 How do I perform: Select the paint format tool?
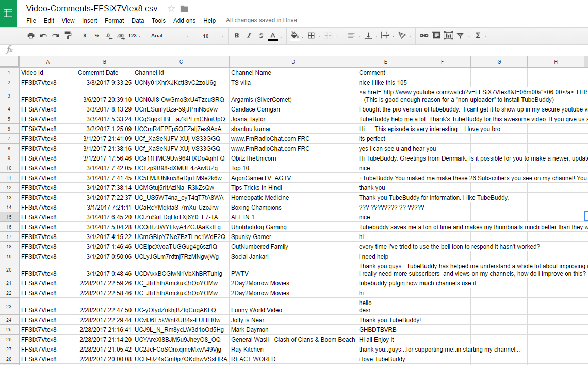click(68, 36)
